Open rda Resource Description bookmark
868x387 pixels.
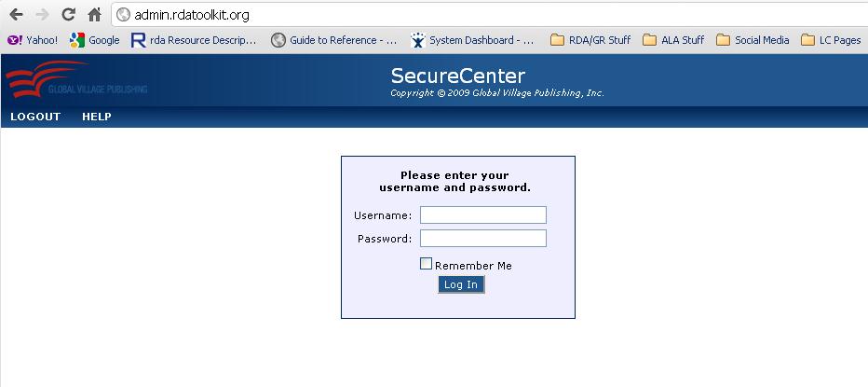tap(194, 40)
